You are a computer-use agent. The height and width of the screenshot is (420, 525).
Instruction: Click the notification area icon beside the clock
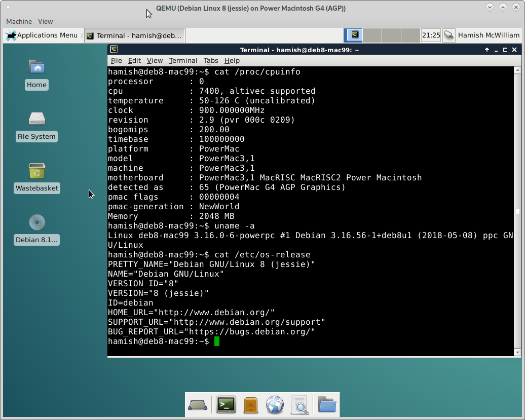448,35
